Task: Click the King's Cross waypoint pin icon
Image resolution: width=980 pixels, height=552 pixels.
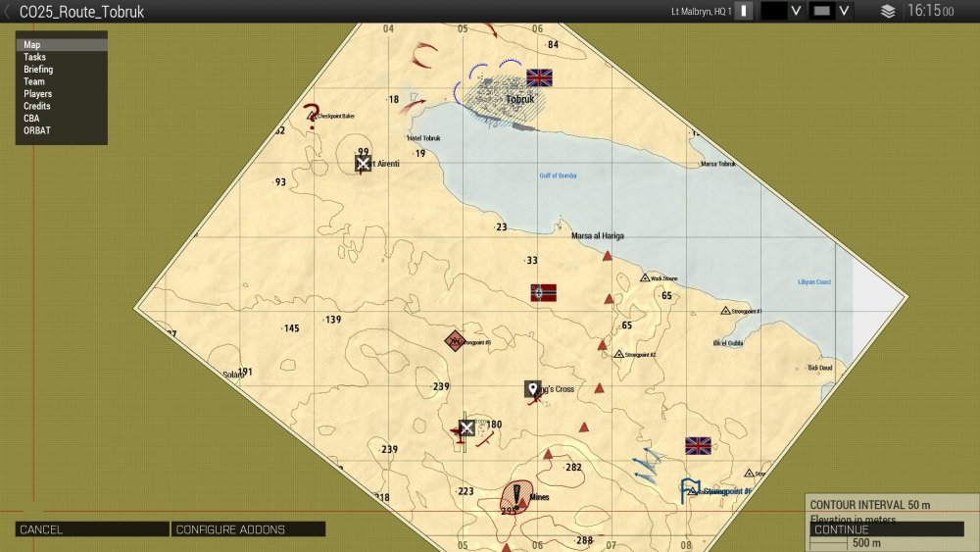Action: tap(533, 389)
